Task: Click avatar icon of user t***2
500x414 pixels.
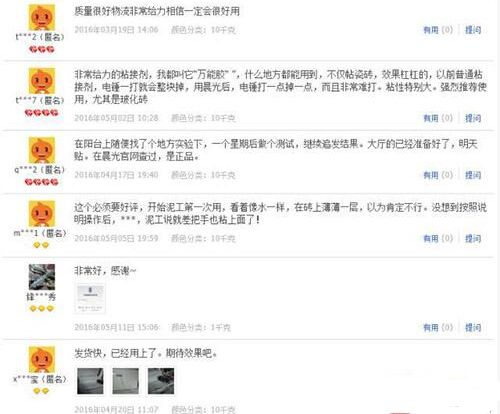Action: (41, 18)
